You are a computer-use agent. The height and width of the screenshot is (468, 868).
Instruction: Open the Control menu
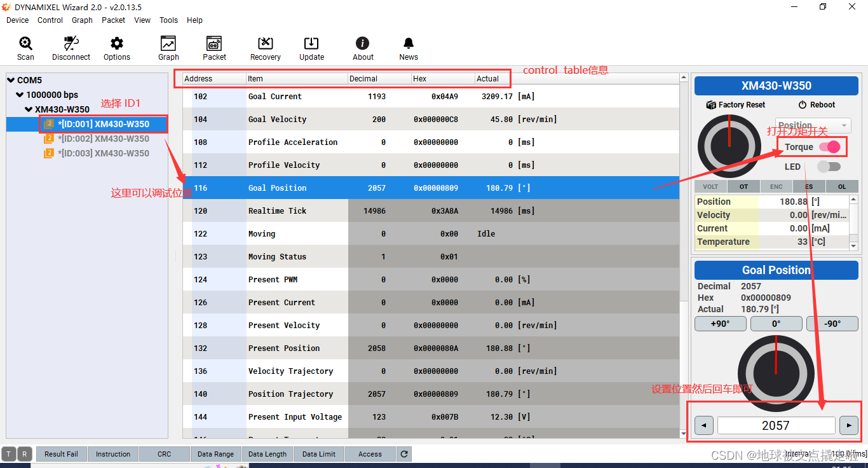coord(50,20)
